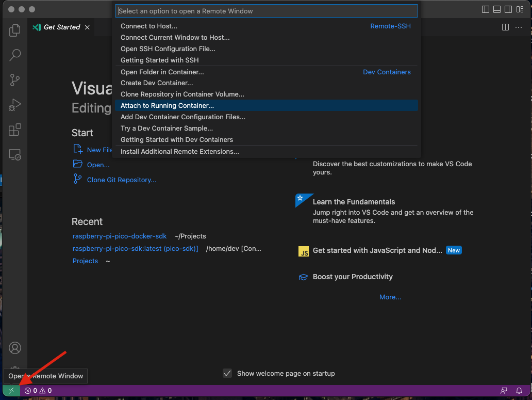The height and width of the screenshot is (400, 532).
Task: Click the JS icon for JavaScript walkthrough
Action: click(303, 251)
